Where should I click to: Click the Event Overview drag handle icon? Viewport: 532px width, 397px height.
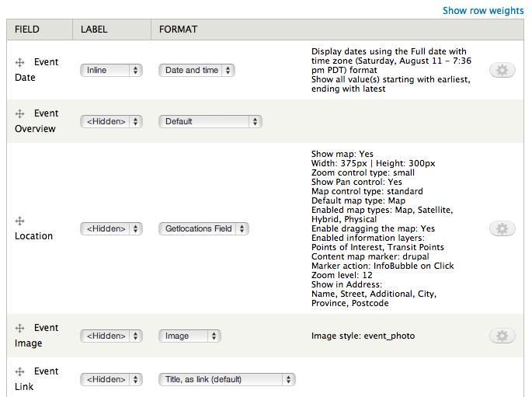point(20,113)
